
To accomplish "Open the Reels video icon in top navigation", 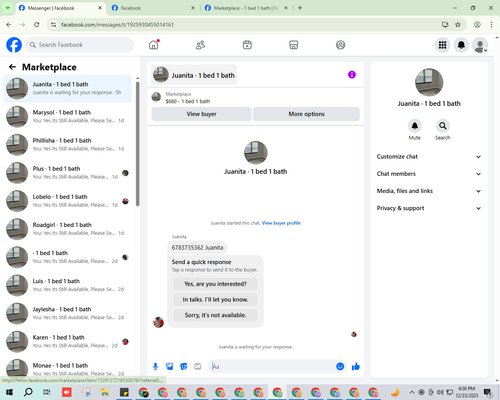I will (247, 45).
